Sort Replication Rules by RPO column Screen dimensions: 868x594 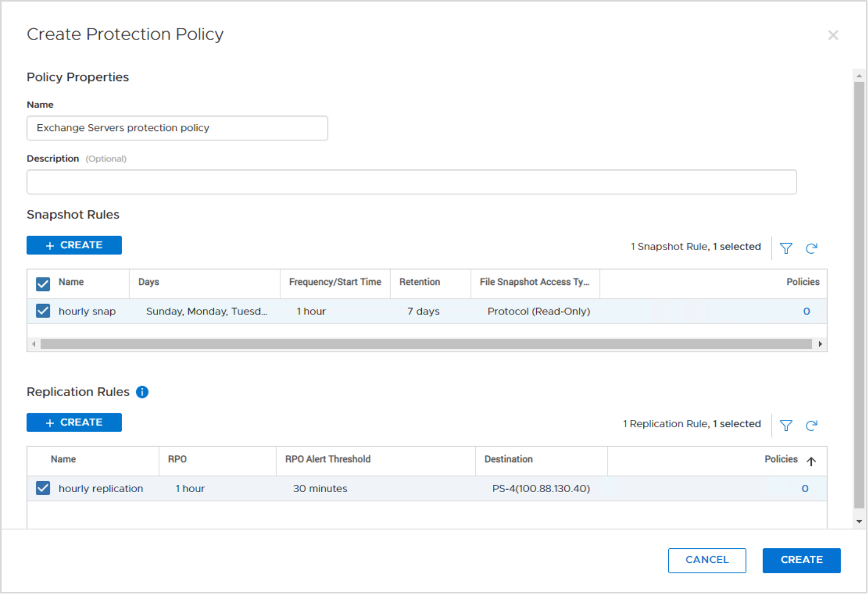pyautogui.click(x=177, y=459)
